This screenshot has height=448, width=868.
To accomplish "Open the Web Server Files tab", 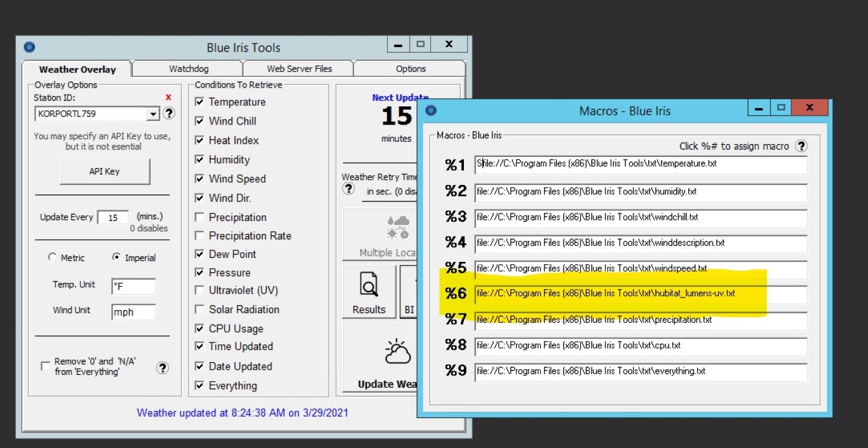I will click(x=299, y=69).
